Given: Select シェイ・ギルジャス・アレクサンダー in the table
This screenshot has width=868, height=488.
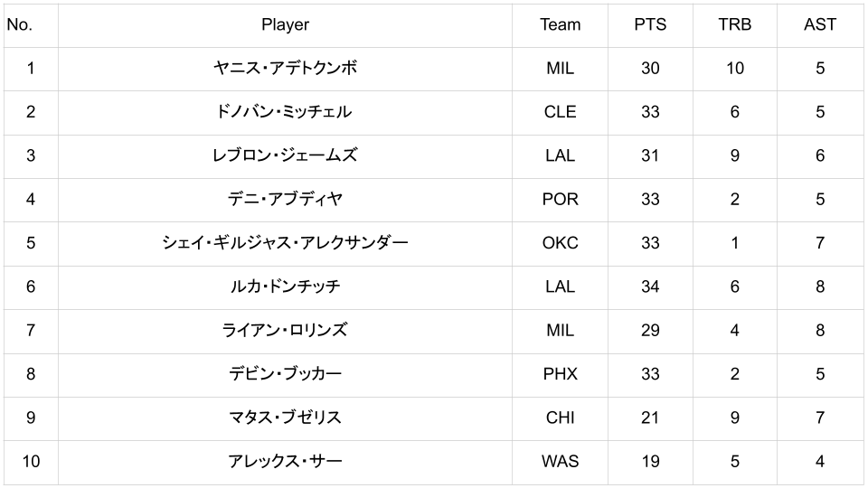Looking at the screenshot, I should coord(285,243).
